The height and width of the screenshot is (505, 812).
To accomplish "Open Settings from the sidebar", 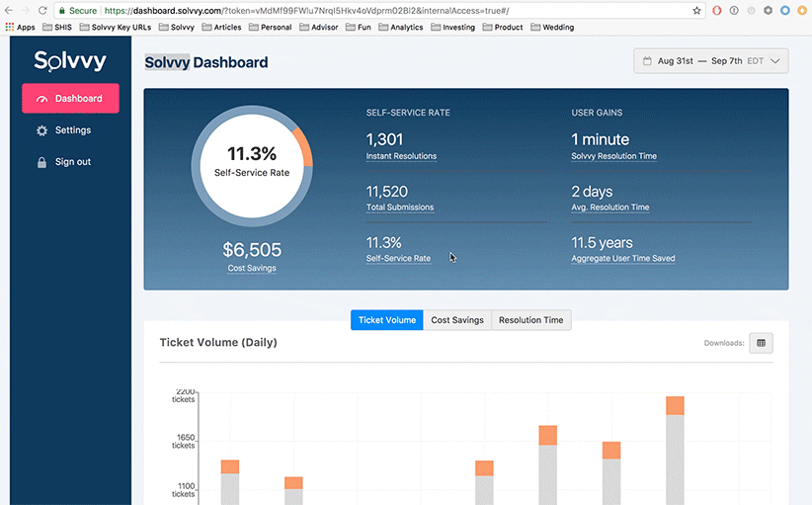I will 64,130.
